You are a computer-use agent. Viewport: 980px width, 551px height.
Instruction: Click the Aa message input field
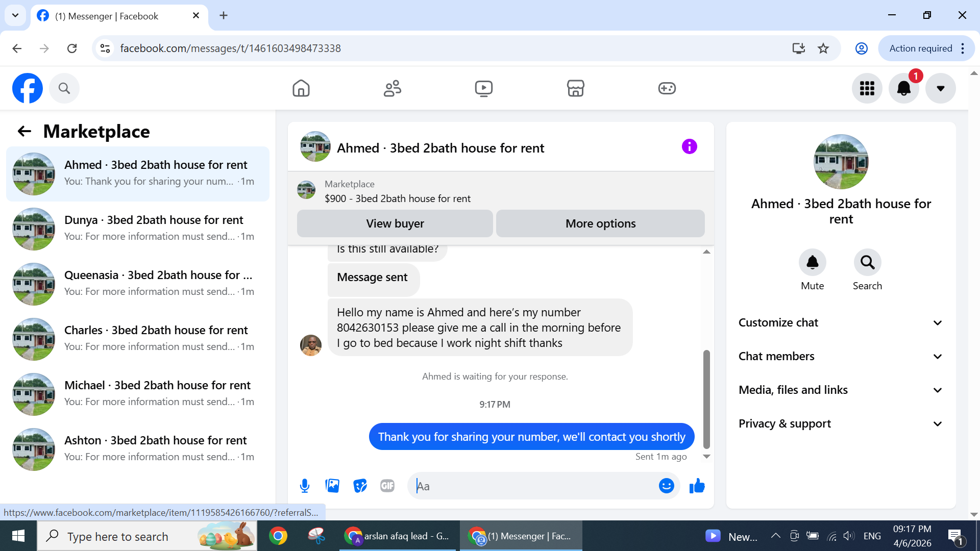point(533,486)
